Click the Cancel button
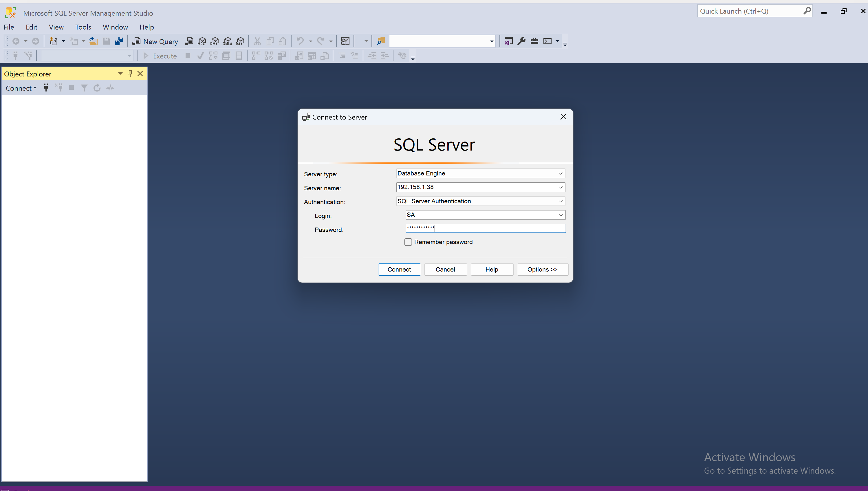 446,270
